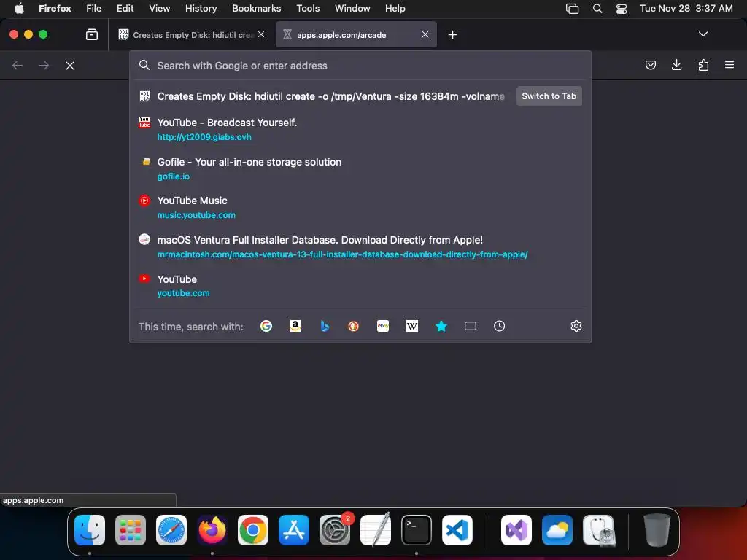Search this time with Google icon
747x560 pixels.
click(266, 326)
